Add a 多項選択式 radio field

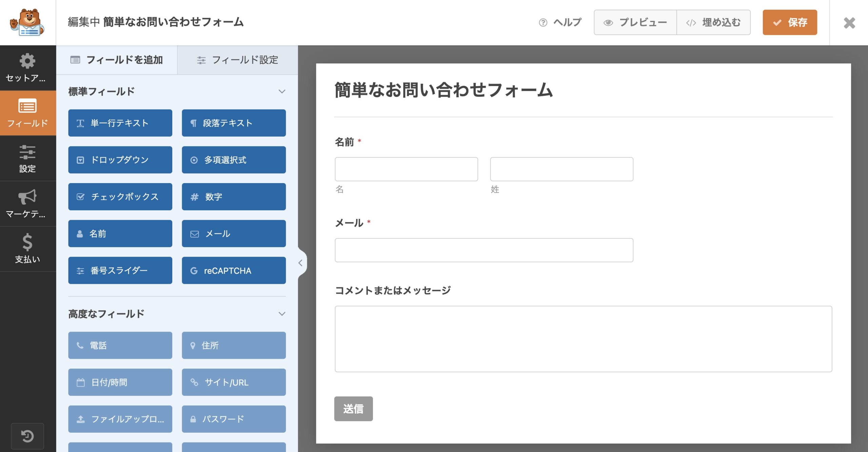(234, 160)
